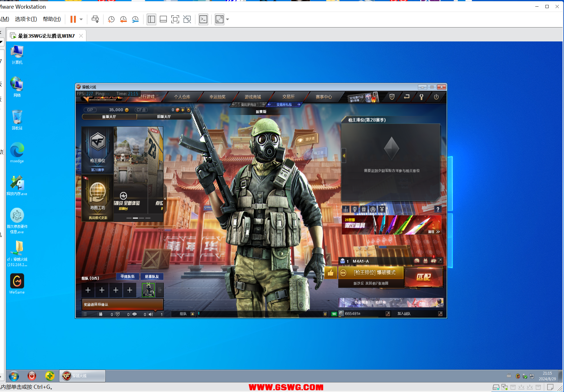Open the VMware console view icon
Viewport: 564px width, 392px height.
[203, 19]
